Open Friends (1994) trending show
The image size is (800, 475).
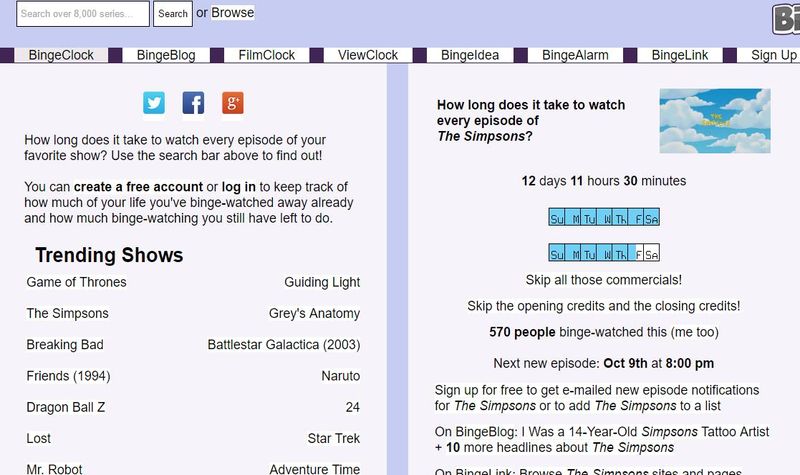68,376
